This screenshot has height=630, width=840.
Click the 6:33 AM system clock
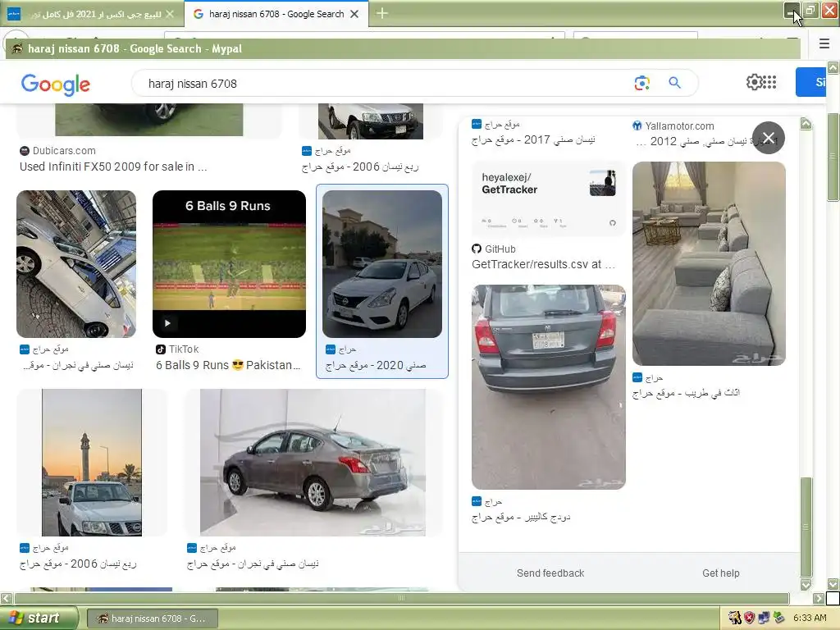(810, 619)
